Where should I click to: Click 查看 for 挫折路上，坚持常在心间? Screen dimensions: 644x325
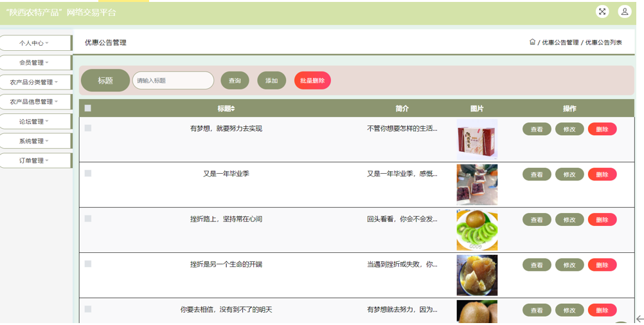point(537,219)
